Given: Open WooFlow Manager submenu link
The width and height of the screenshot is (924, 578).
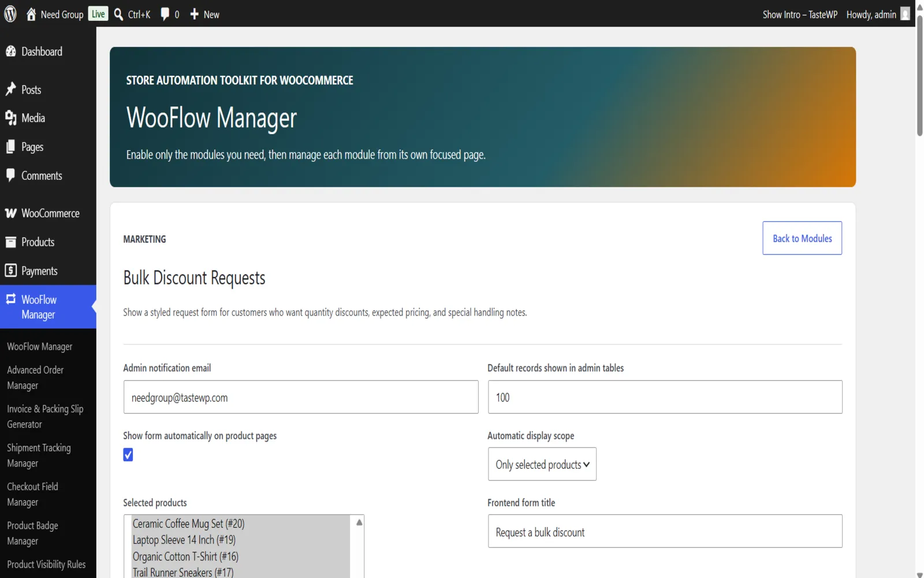Looking at the screenshot, I should click(x=40, y=347).
